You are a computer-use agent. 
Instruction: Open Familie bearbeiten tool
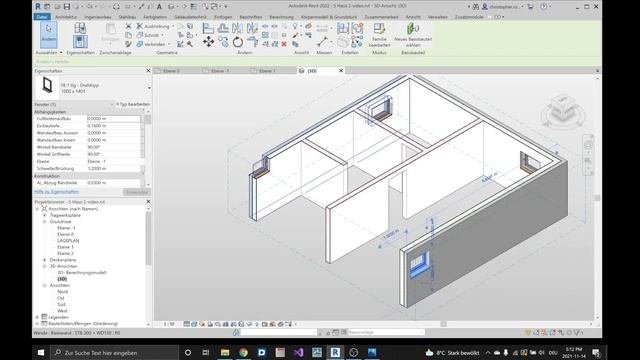(379, 35)
